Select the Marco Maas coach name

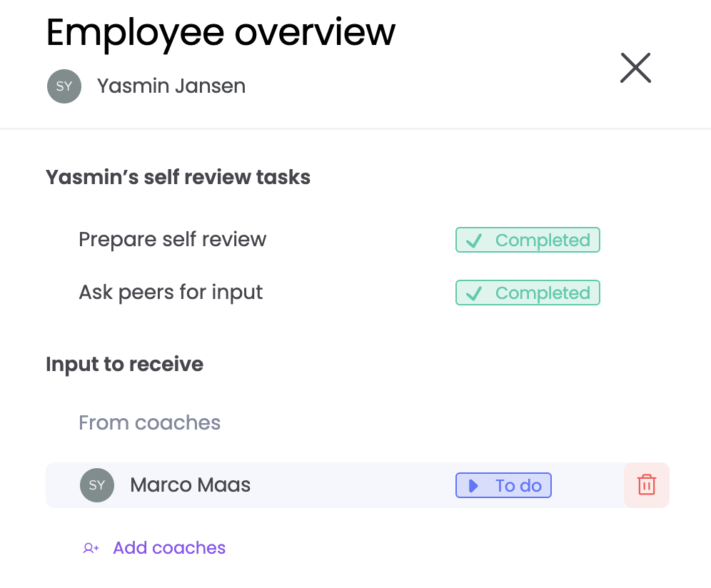tap(190, 485)
